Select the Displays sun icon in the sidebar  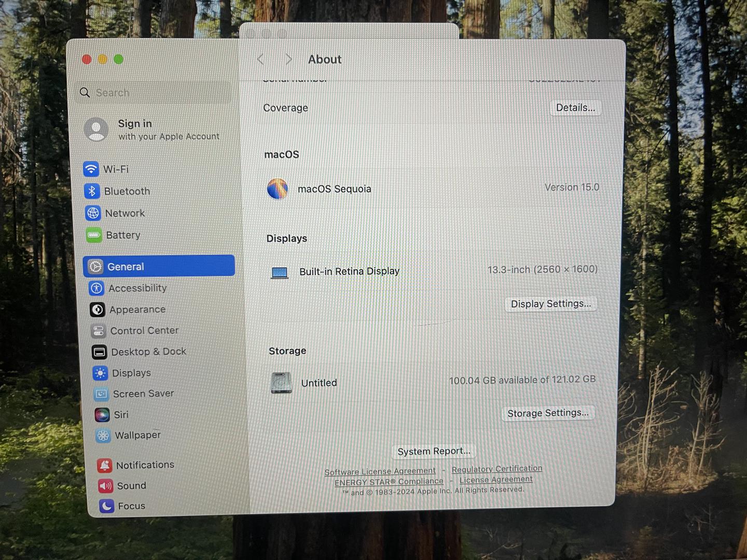click(x=101, y=373)
